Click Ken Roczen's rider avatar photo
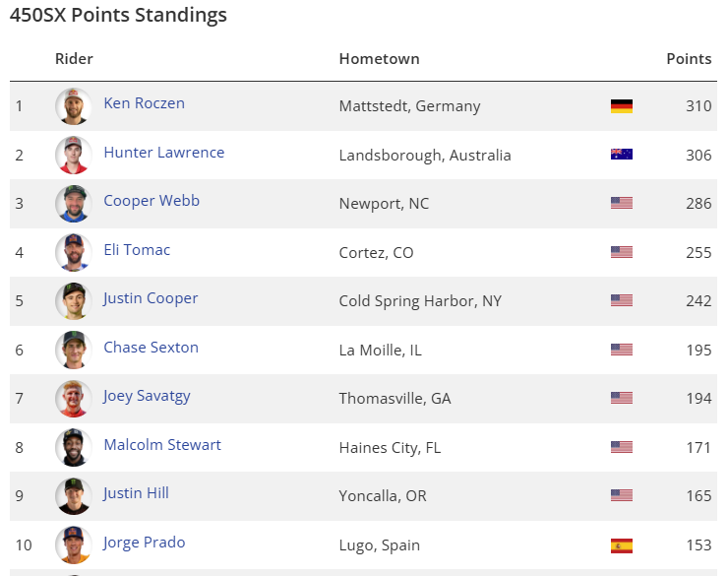Viewport: 728px width, 576px height. [73, 106]
